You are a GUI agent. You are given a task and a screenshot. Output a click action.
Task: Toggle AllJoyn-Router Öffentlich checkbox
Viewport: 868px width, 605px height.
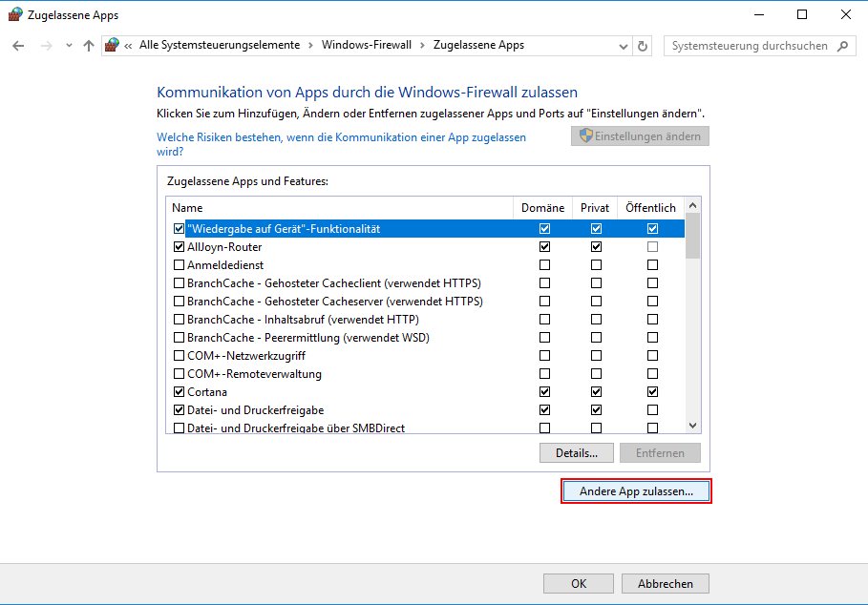pos(652,246)
